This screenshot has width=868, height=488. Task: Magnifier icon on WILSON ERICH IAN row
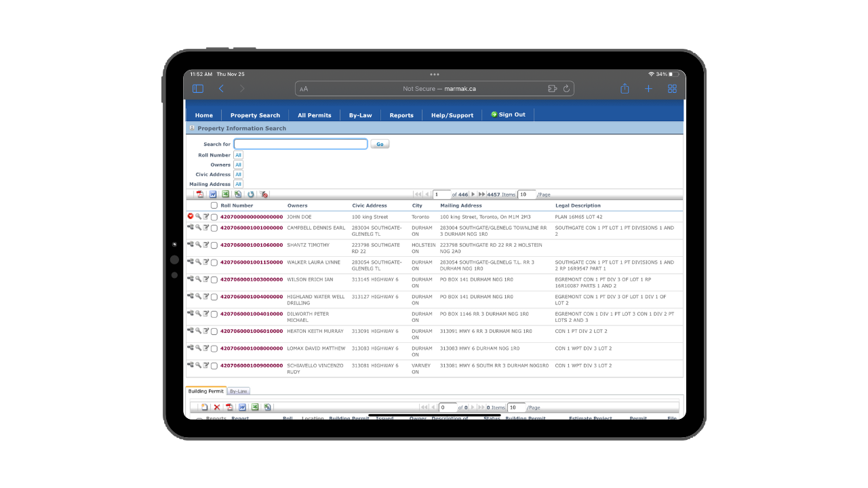click(198, 279)
